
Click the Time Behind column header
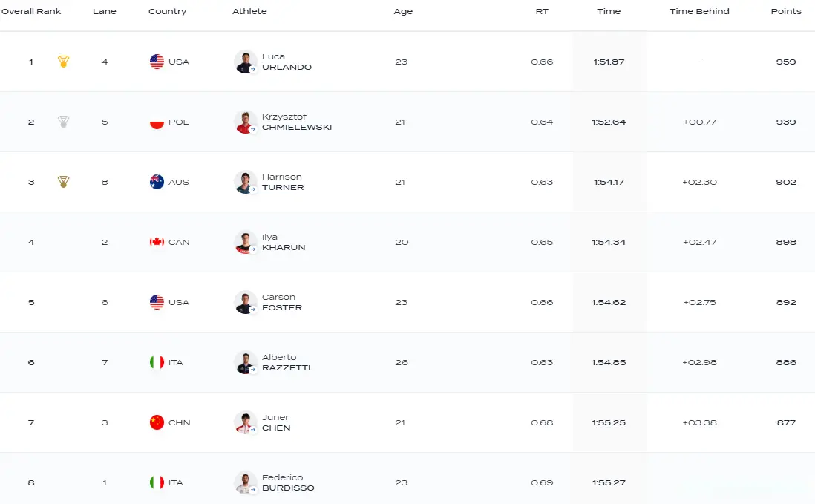700,11
